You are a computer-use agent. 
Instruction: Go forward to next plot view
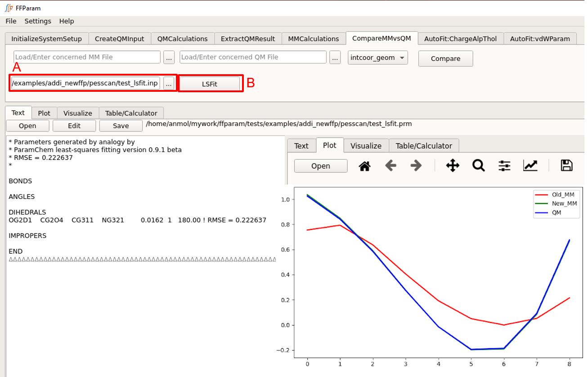click(416, 166)
